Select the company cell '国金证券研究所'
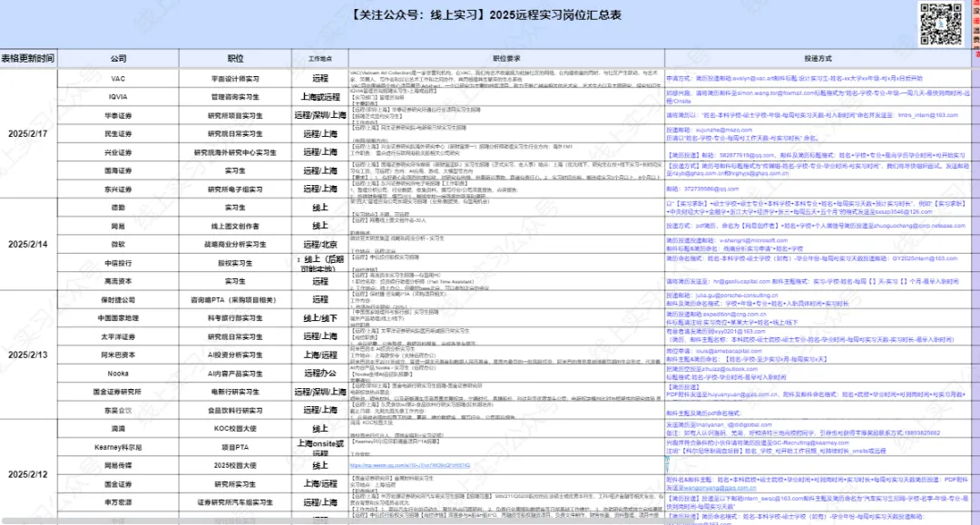Screen dimensions: 980x525 pos(118,392)
